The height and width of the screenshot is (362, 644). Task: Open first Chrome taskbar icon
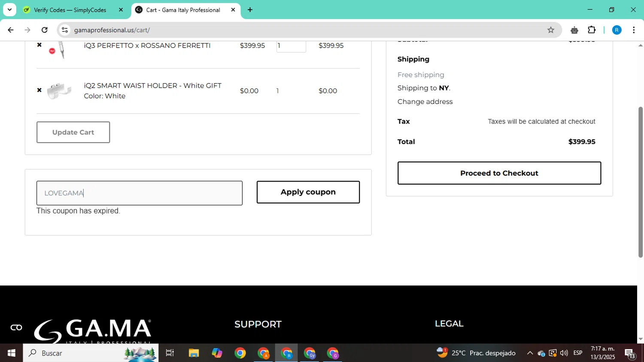(240, 353)
